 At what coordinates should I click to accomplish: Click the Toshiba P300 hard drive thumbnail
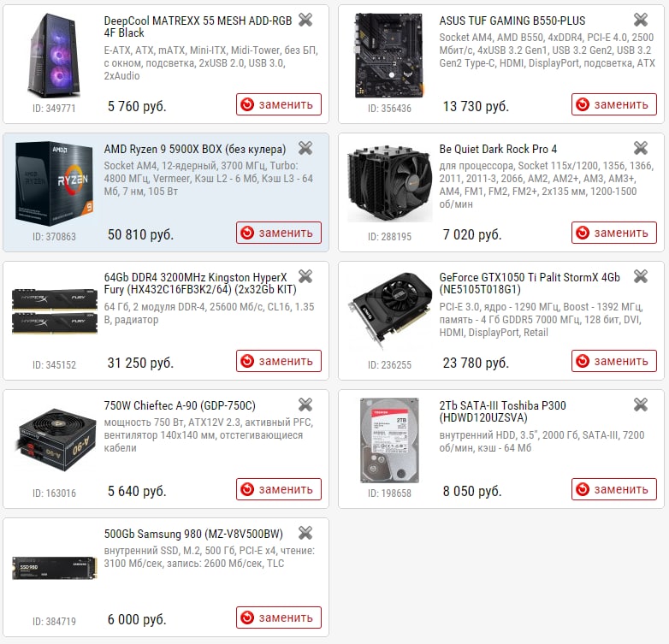tap(389, 440)
